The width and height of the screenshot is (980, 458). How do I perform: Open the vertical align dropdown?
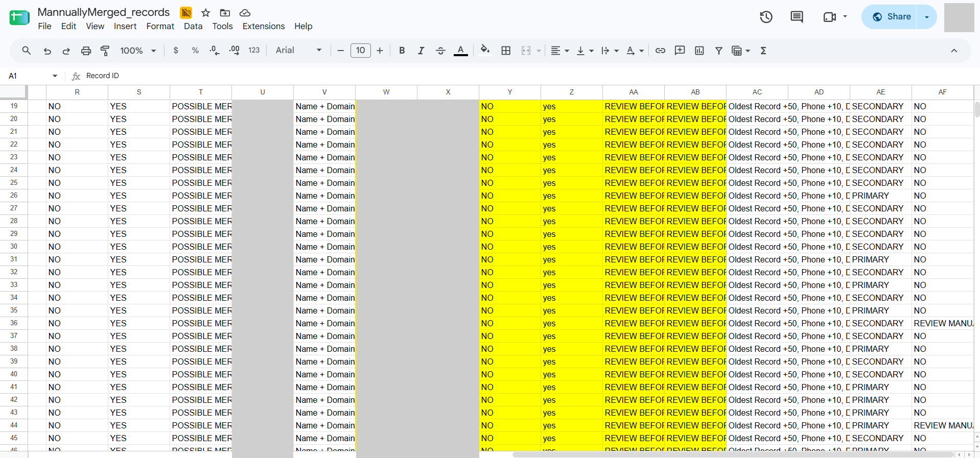point(585,51)
